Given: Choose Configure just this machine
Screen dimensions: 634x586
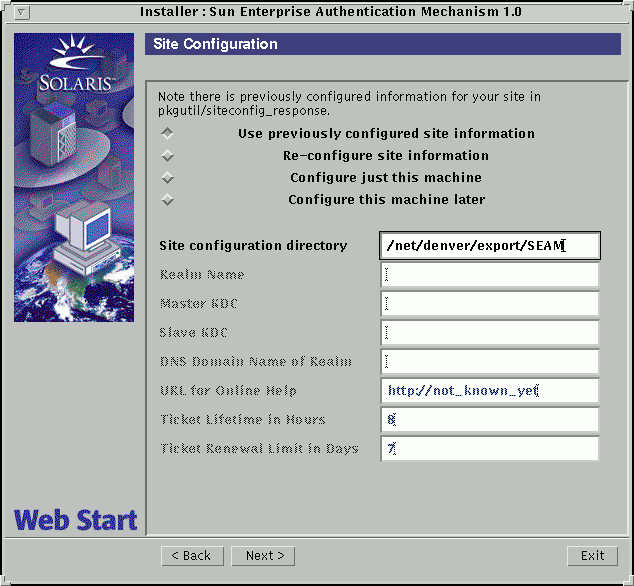Looking at the screenshot, I should [167, 178].
